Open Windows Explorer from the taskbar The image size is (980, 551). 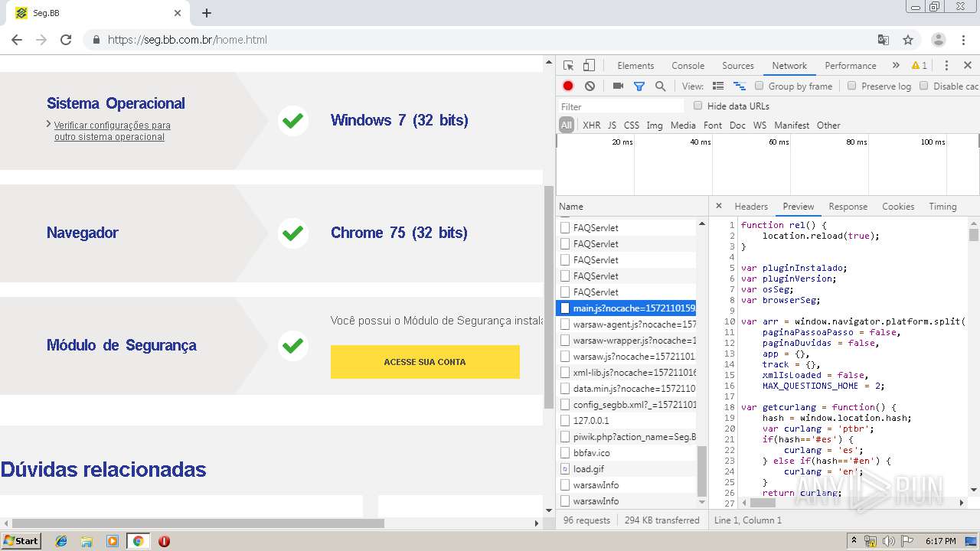[87, 541]
